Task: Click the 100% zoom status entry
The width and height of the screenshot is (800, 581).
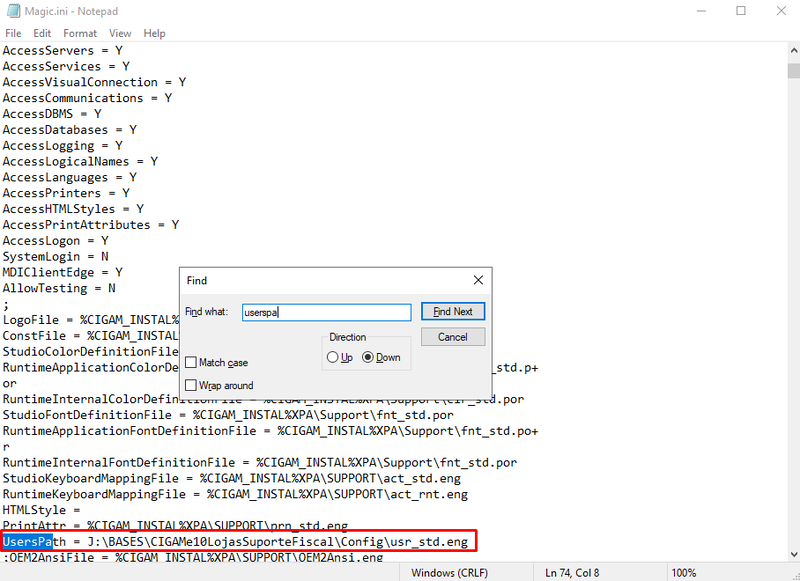Action: pyautogui.click(x=684, y=573)
